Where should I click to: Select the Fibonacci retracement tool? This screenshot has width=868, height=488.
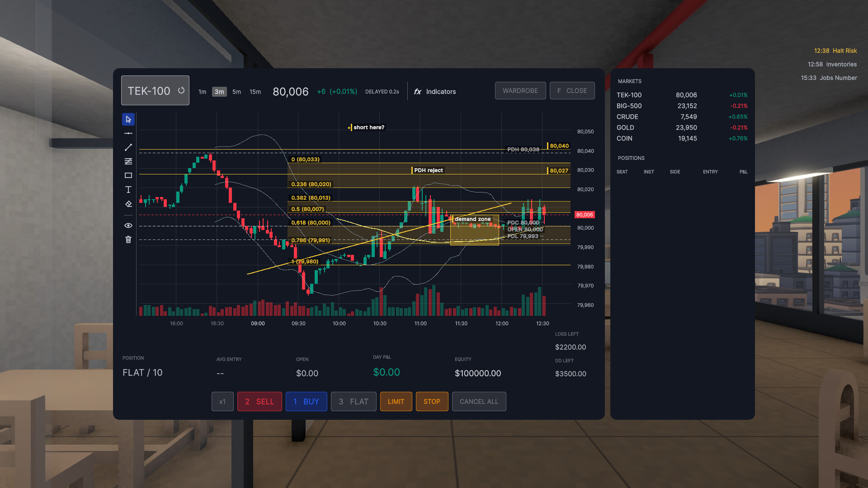(x=128, y=161)
